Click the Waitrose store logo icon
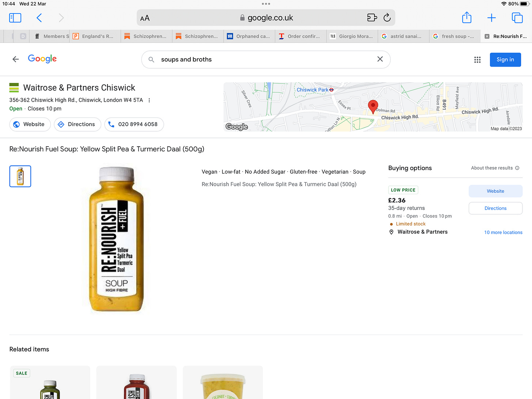Viewport: 532px width, 399px height. tap(14, 87)
